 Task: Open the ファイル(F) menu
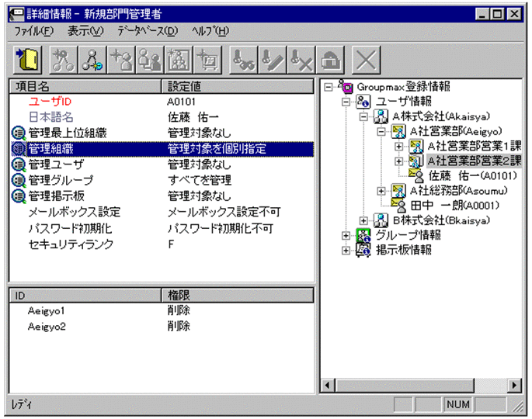pos(33,31)
